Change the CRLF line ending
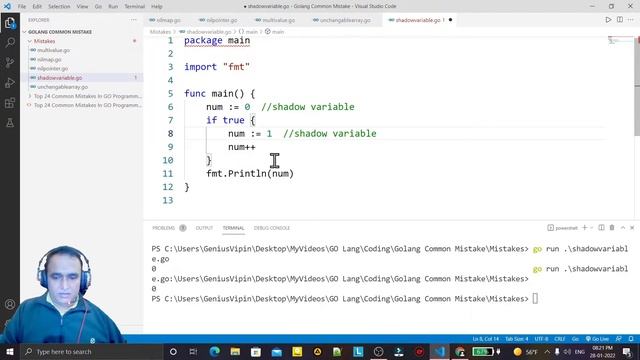The height and width of the screenshot is (360, 640). tap(560, 339)
